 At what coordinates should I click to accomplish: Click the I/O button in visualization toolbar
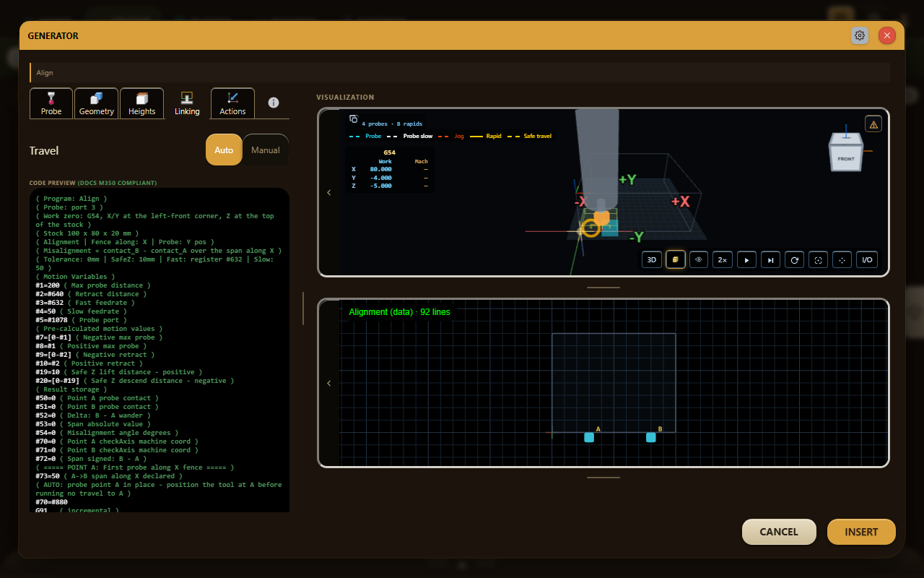click(x=867, y=259)
